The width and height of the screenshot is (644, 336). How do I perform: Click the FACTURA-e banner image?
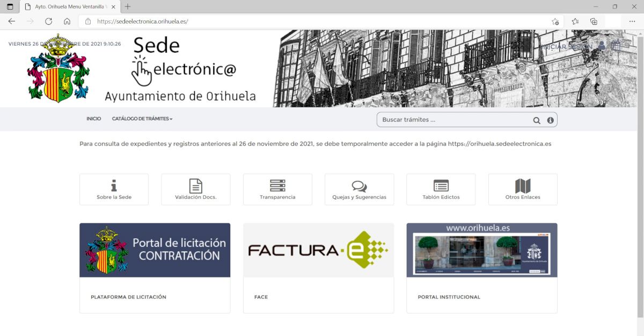(x=318, y=250)
